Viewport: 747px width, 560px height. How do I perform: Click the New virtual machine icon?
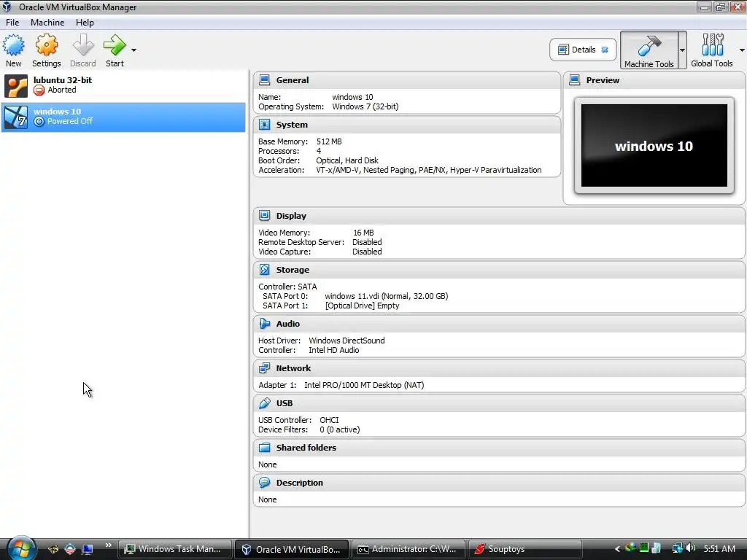pyautogui.click(x=13, y=45)
